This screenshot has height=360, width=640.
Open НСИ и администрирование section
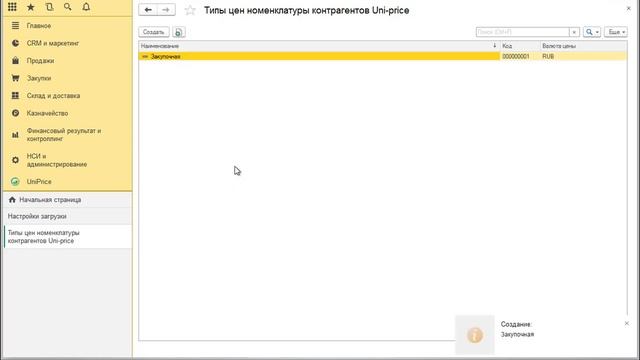[x=57, y=160]
